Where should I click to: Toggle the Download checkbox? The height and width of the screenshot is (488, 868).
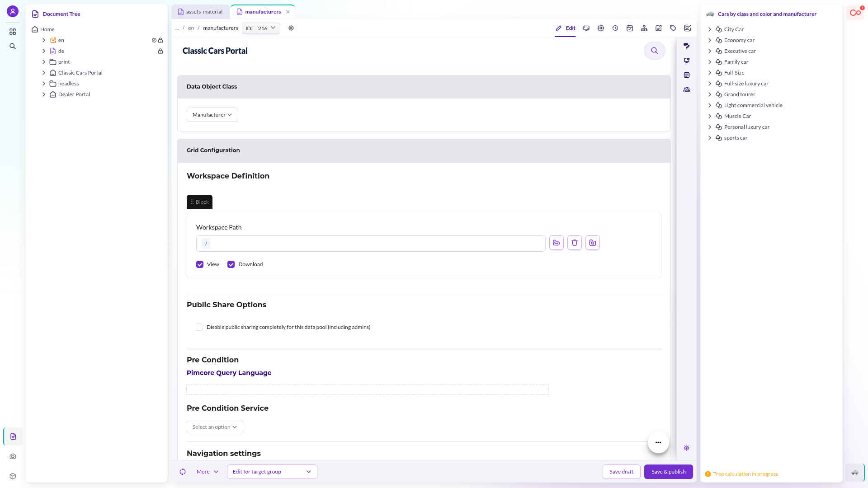(x=231, y=264)
